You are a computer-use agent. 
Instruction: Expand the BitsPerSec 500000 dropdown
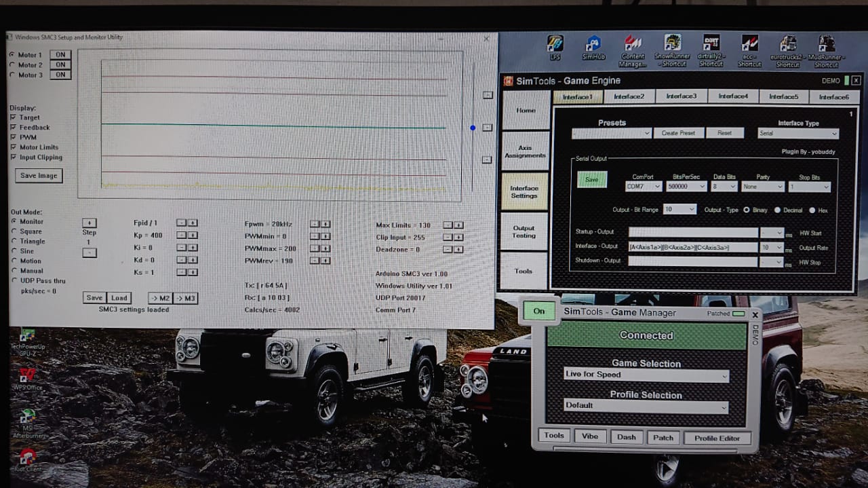point(686,187)
